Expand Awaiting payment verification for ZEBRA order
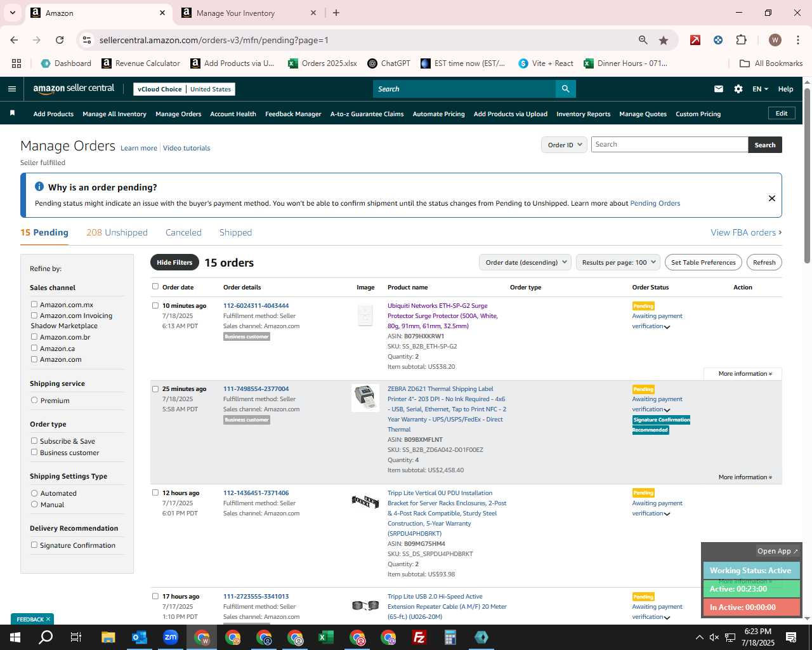This screenshot has width=812, height=650. coord(667,410)
